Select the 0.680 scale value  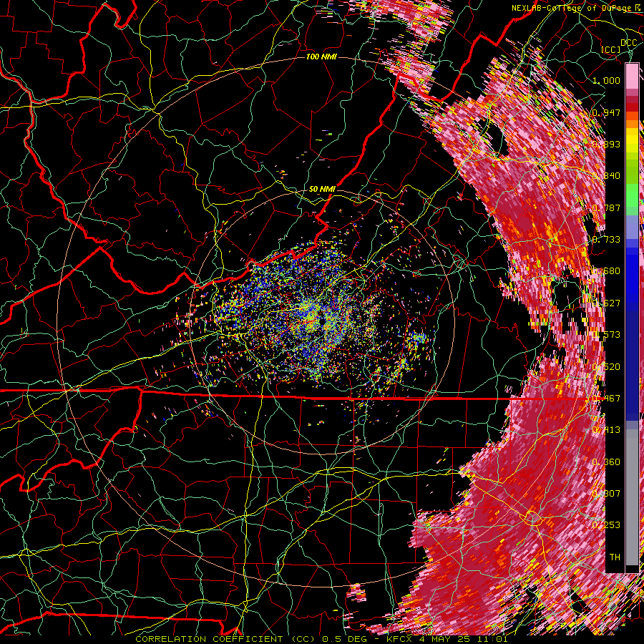pyautogui.click(x=606, y=271)
